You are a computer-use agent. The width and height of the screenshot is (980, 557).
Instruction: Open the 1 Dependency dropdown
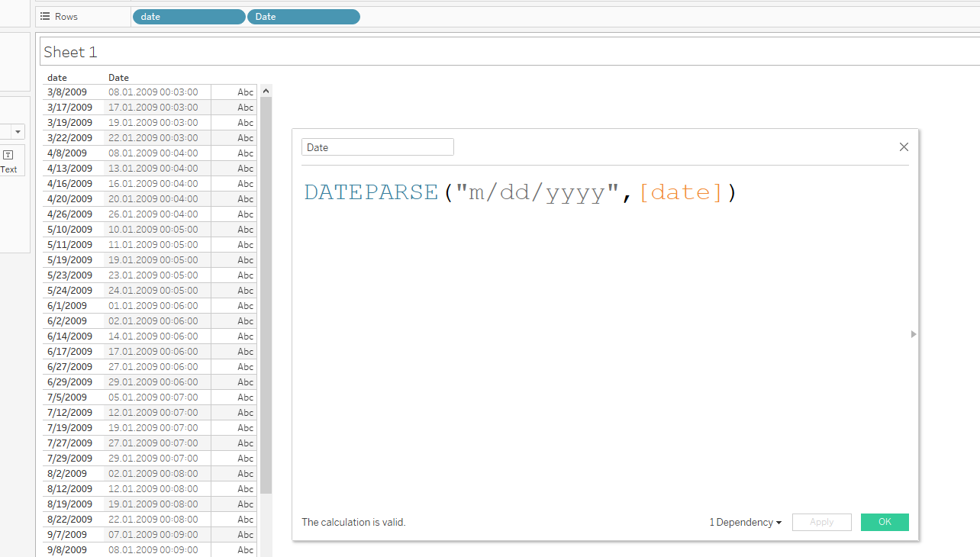(745, 523)
